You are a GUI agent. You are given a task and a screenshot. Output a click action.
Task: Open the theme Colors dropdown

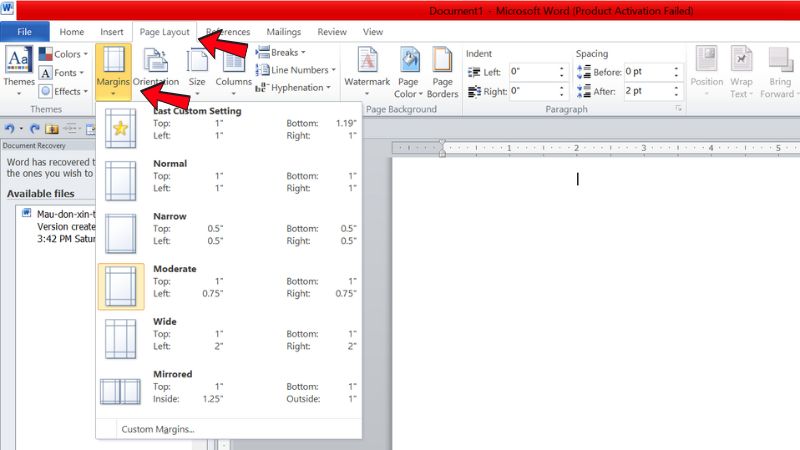(x=63, y=54)
